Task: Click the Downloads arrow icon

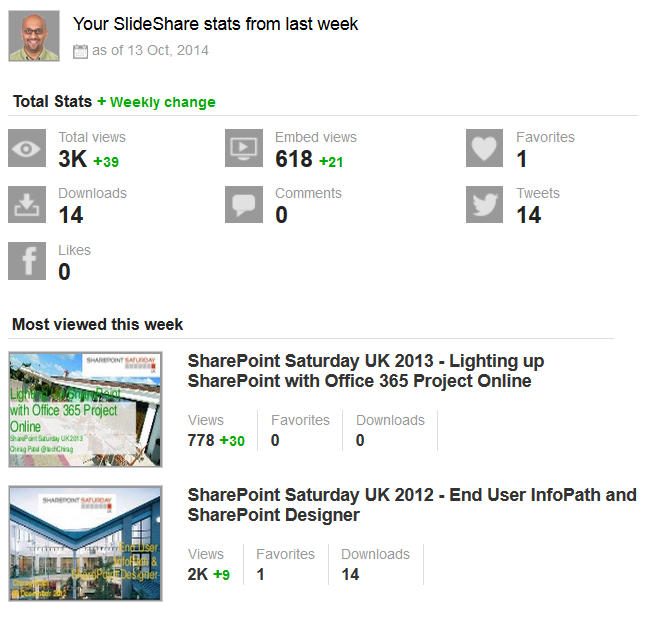Action: point(27,204)
